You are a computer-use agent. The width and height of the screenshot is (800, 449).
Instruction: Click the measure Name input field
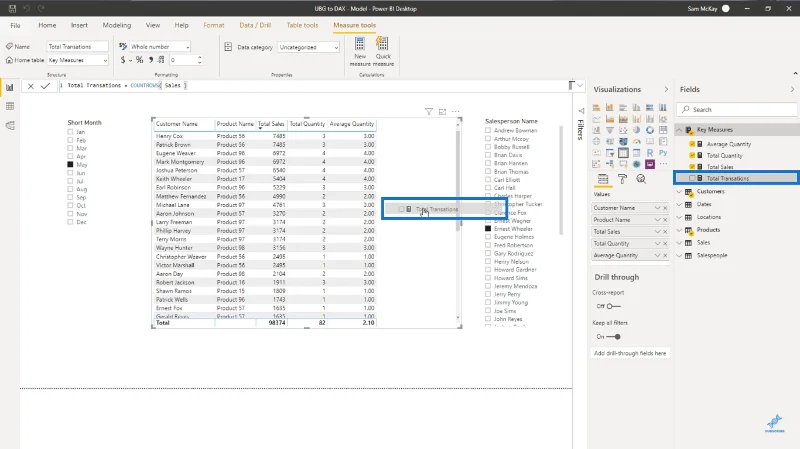78,46
